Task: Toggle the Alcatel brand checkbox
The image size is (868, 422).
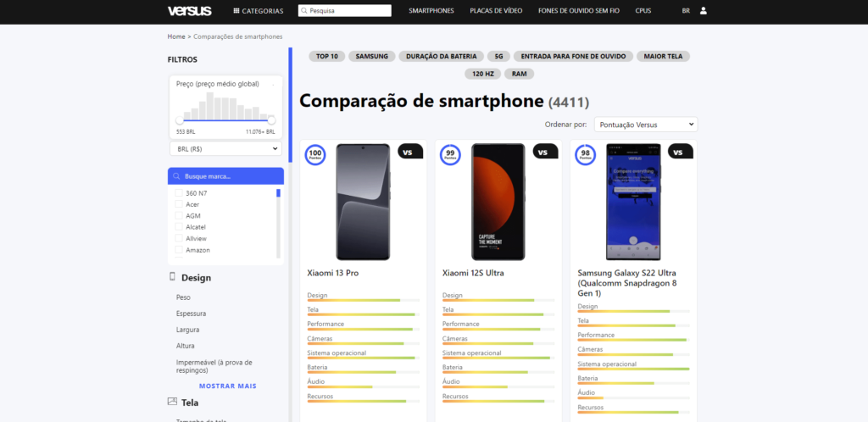Action: [179, 227]
